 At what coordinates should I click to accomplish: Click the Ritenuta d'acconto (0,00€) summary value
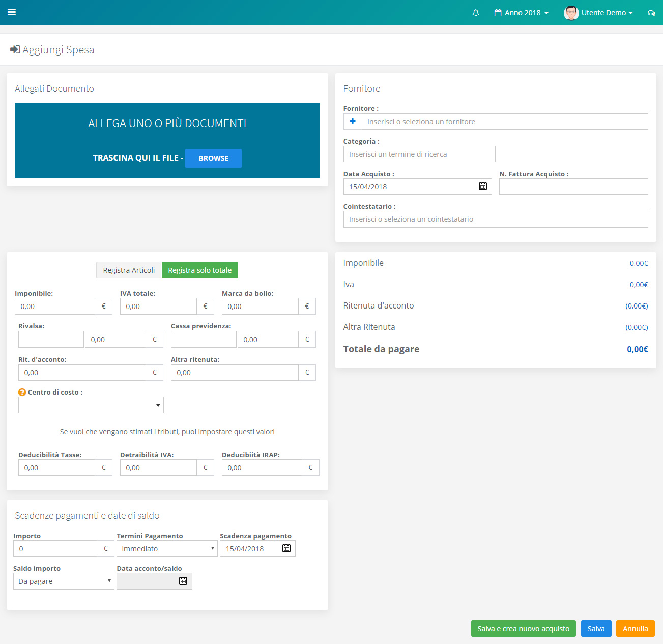(637, 305)
